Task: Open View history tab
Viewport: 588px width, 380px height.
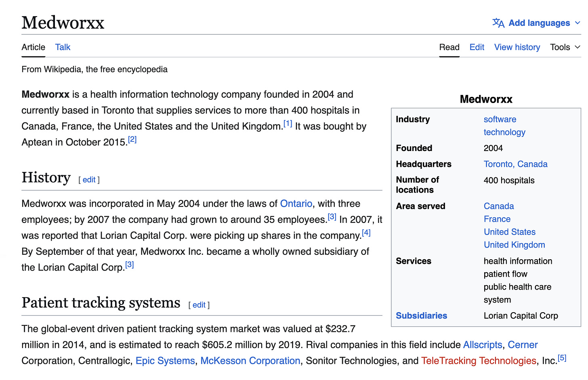Action: pos(517,47)
